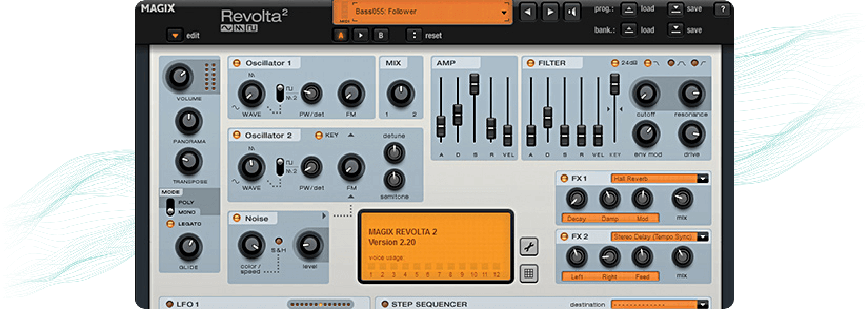
Task: Open the Bass055: Follower preset dropdown
Action: click(504, 13)
